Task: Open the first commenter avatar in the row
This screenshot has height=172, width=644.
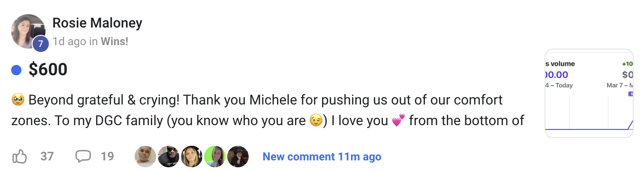Action: (145, 157)
